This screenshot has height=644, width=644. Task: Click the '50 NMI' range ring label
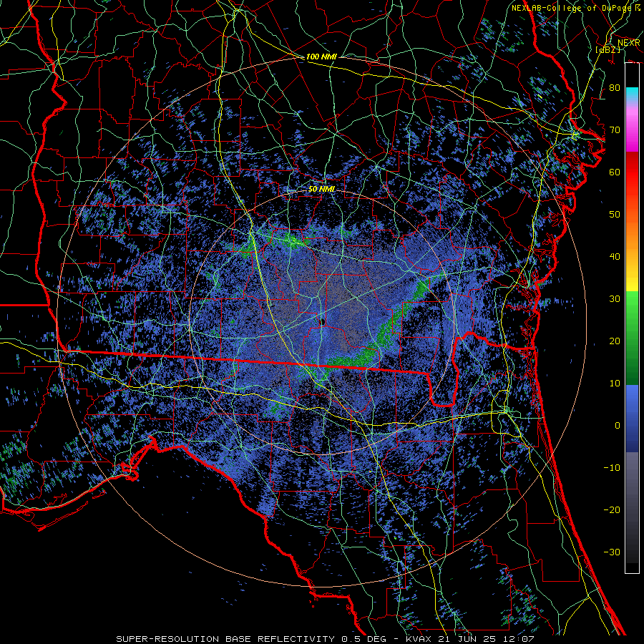pos(321,189)
